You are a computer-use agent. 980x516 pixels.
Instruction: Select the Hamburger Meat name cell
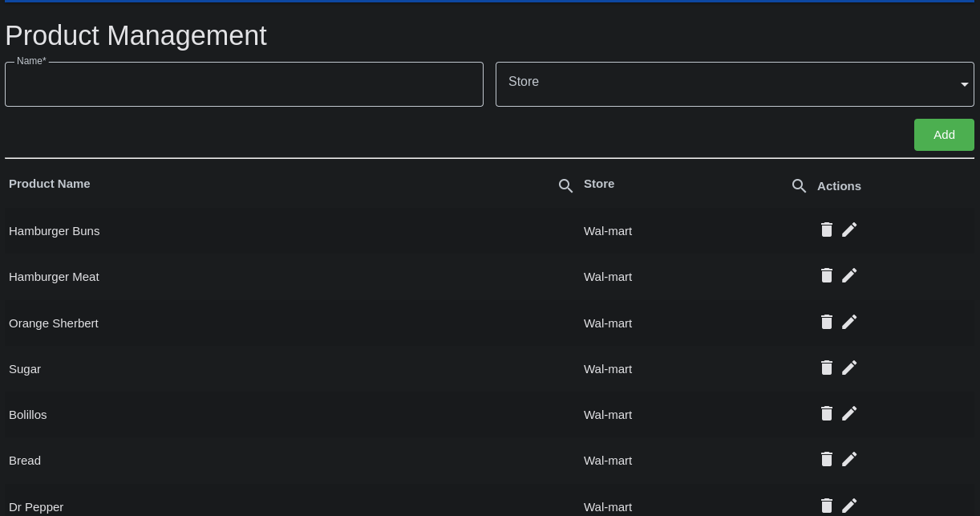click(54, 277)
